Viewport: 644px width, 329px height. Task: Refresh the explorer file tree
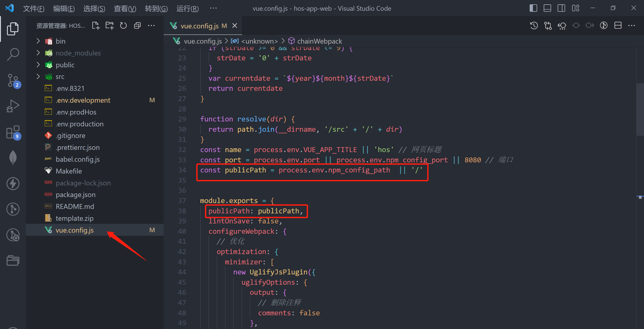[x=123, y=25]
